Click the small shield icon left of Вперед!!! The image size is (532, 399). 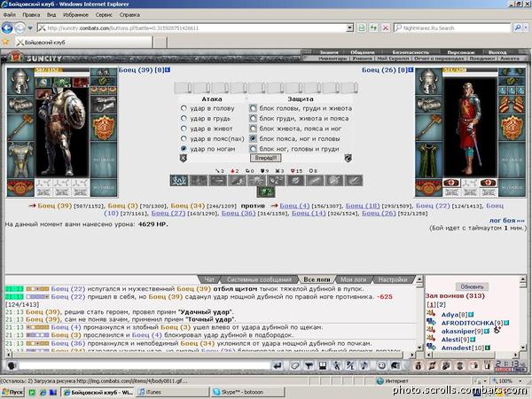click(184, 158)
